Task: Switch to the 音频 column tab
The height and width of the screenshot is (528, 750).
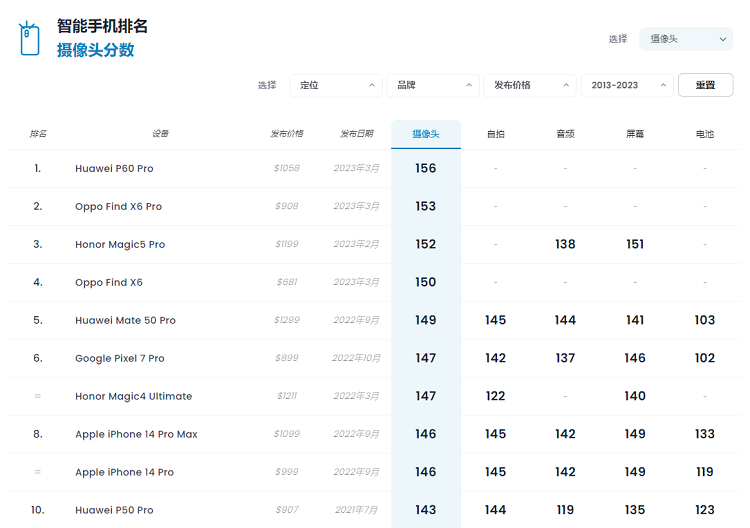Action: (x=565, y=134)
